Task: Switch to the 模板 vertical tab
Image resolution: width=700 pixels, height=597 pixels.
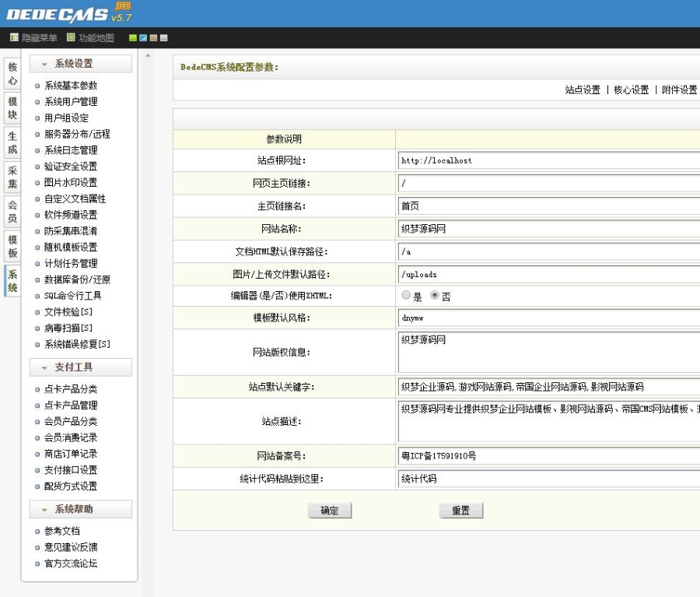Action: pyautogui.click(x=12, y=246)
